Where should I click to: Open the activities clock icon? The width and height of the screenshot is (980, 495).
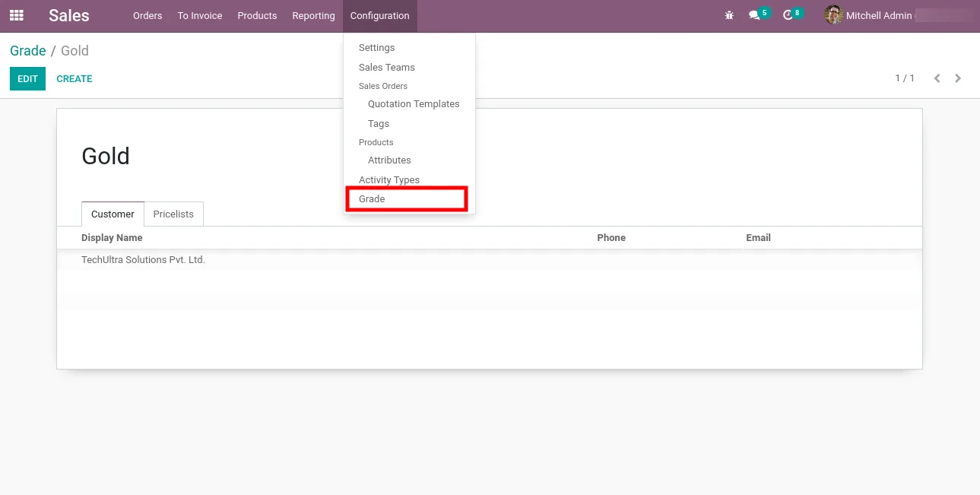click(x=788, y=15)
